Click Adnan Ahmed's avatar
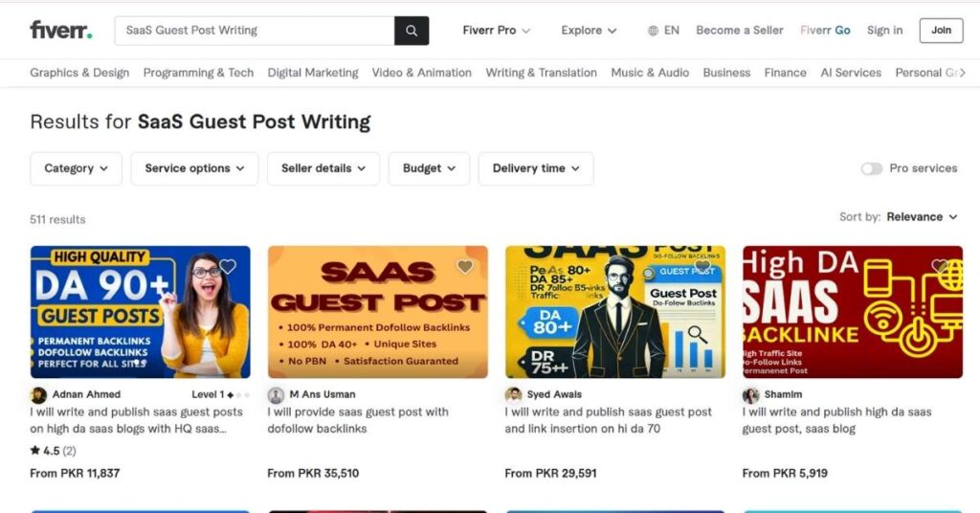Viewport: 980px width, 513px height. point(38,395)
